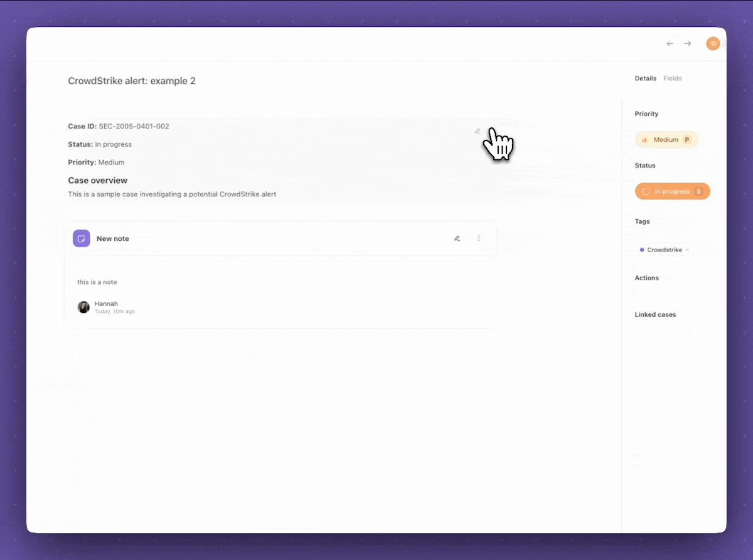Click the New note title
This screenshot has height=560, width=753.
[113, 239]
